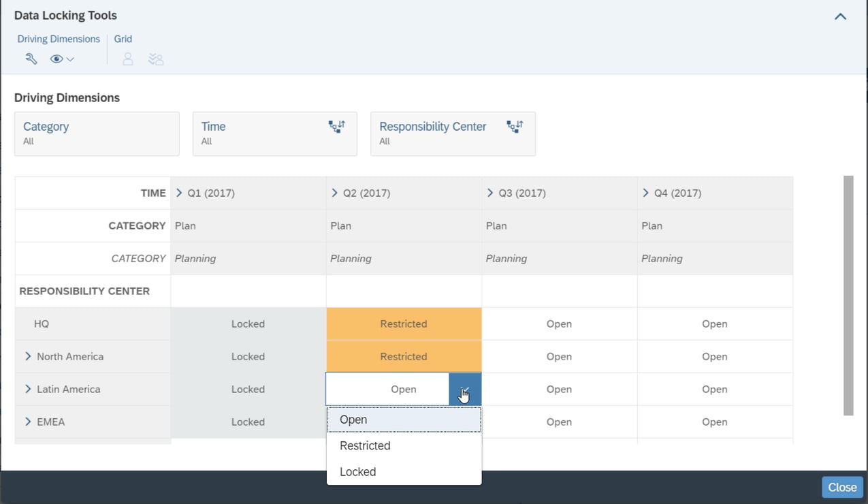Set Latin America Q2 state to Locked
Screen dimensions: 868x504
[357, 471]
